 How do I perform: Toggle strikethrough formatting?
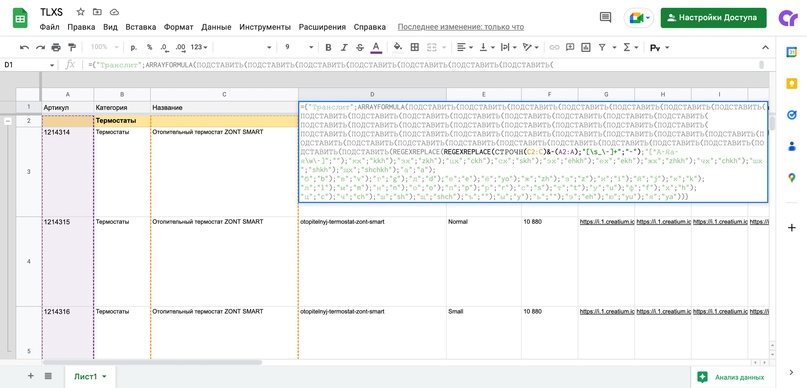point(360,47)
